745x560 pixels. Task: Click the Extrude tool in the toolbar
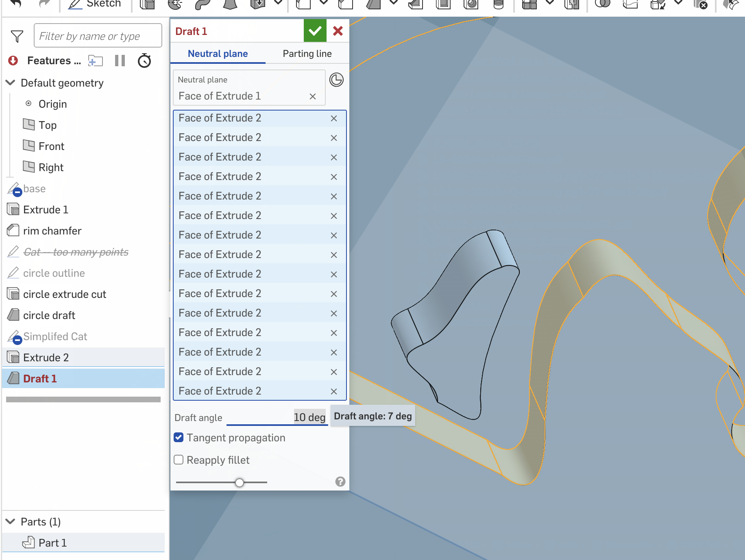pyautogui.click(x=147, y=4)
